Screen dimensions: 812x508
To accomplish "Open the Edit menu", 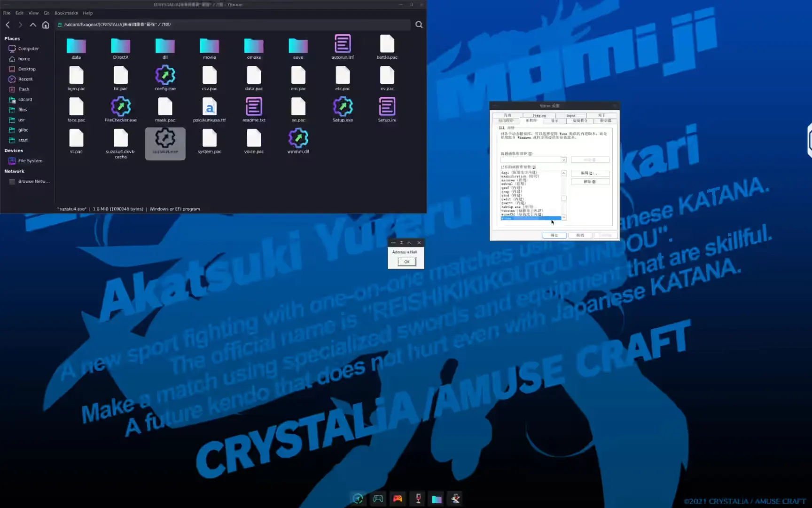I will [x=19, y=13].
